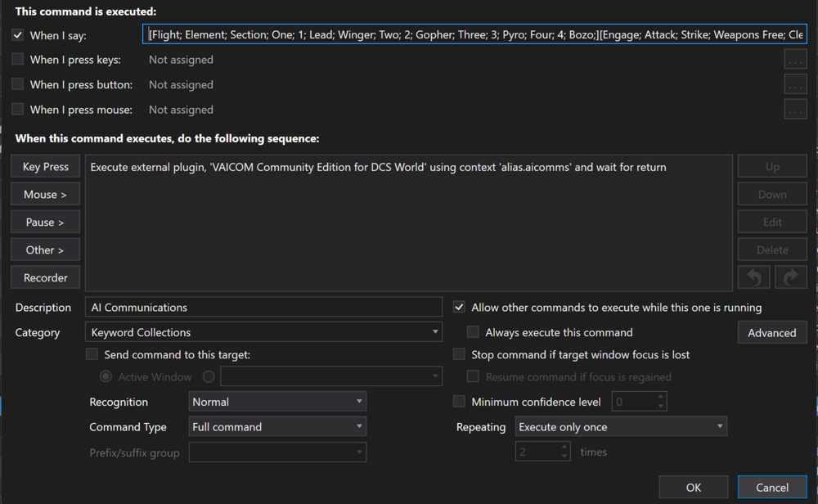
Task: Enable 'Send command to this target'
Action: (x=92, y=354)
